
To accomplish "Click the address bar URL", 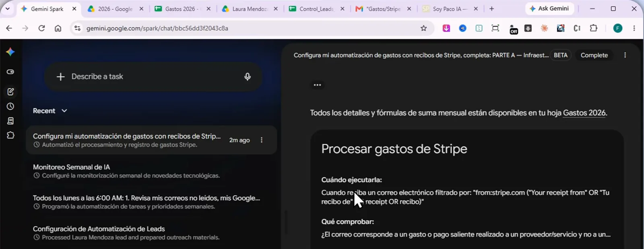I will 157,28.
